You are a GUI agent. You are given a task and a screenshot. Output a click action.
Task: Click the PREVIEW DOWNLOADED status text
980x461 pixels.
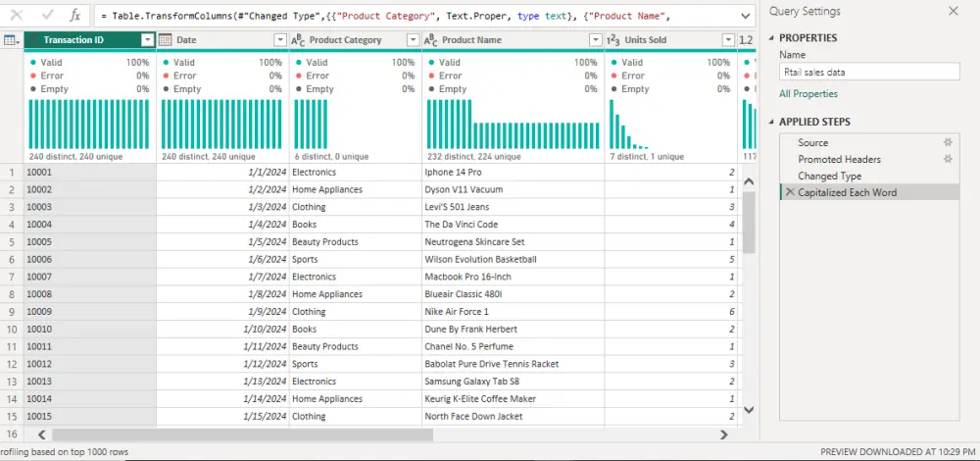coord(898,451)
